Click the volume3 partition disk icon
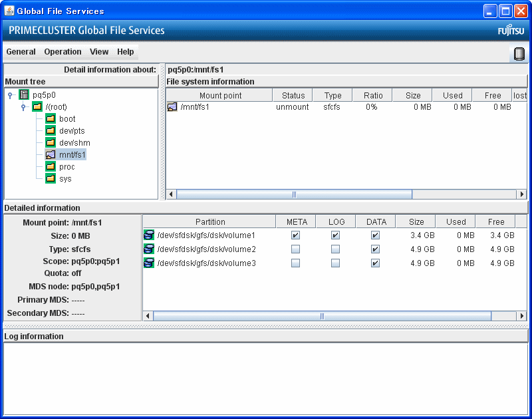Viewport: 532px width, 419px height. pos(149,263)
